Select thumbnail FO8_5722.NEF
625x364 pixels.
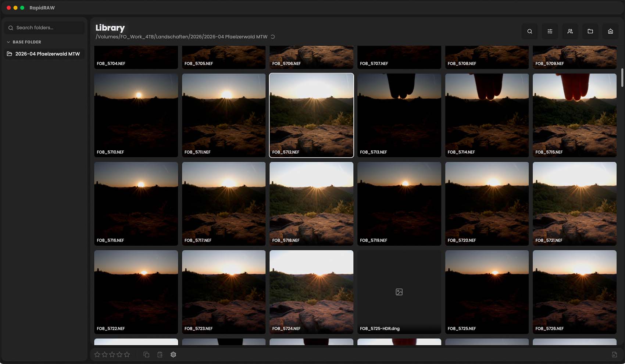click(136, 292)
